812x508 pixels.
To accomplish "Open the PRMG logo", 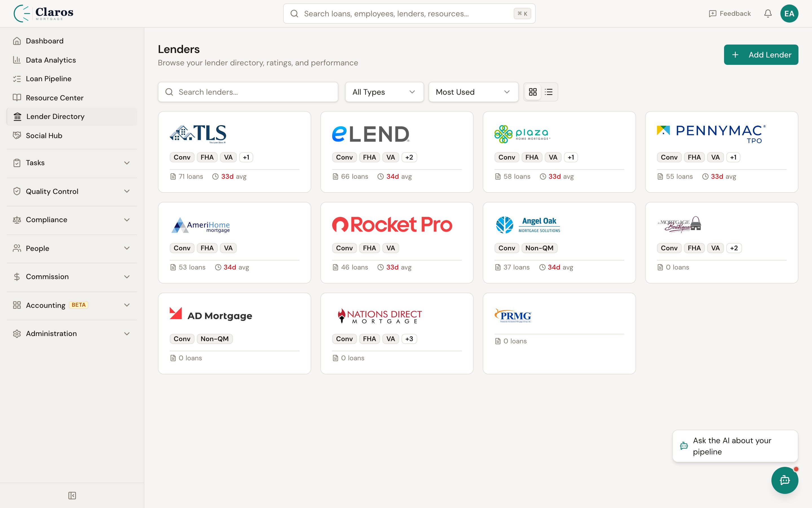I will pyautogui.click(x=513, y=315).
